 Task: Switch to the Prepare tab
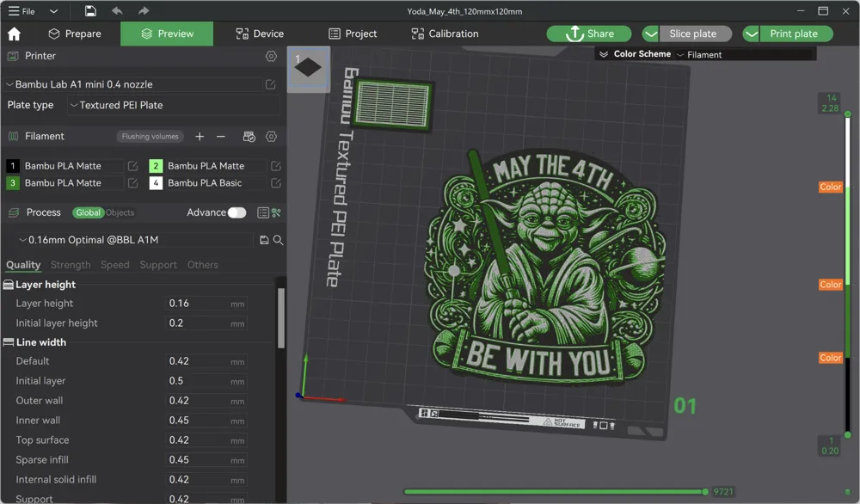pos(75,34)
